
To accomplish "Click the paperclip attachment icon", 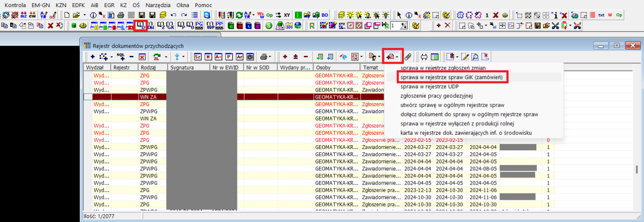I will pos(408,57).
